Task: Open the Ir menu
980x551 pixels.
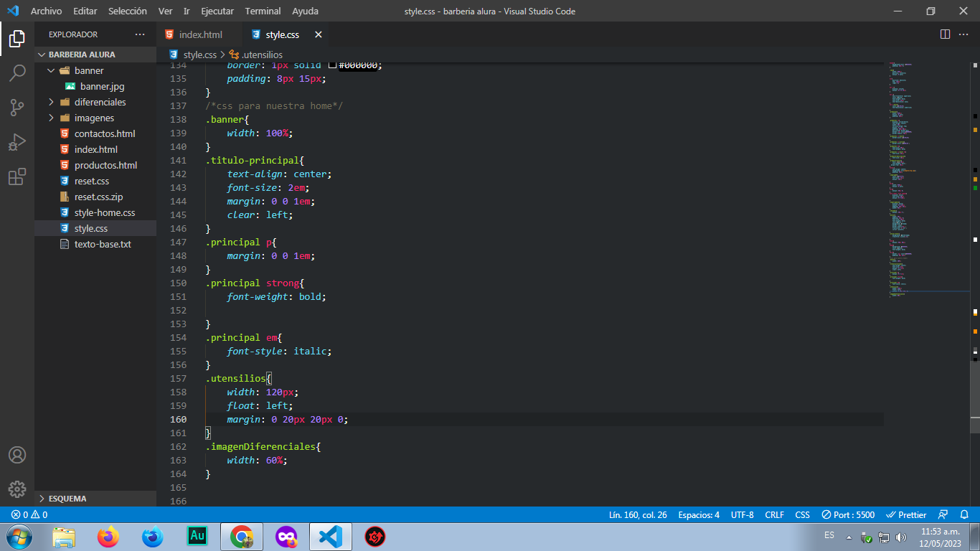Action: coord(187,11)
